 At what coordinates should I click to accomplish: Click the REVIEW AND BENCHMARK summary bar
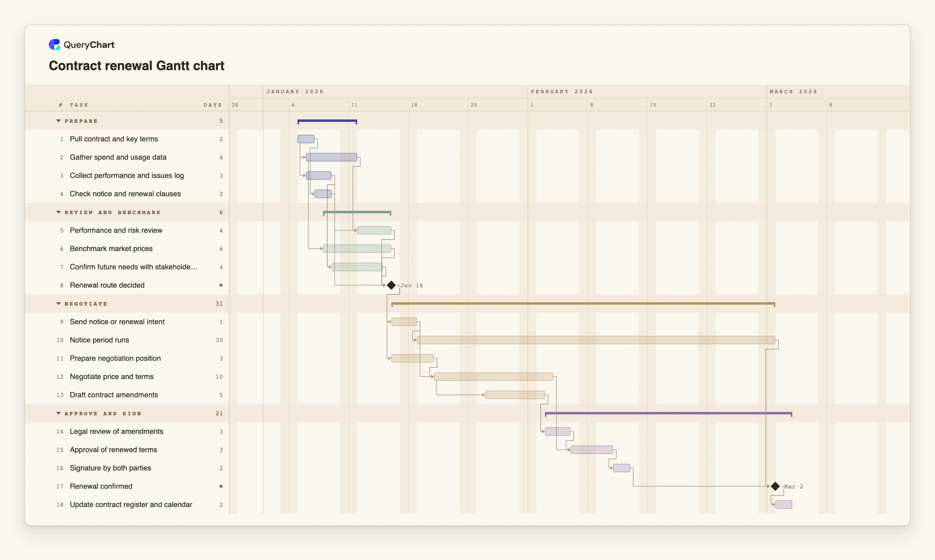click(x=357, y=213)
